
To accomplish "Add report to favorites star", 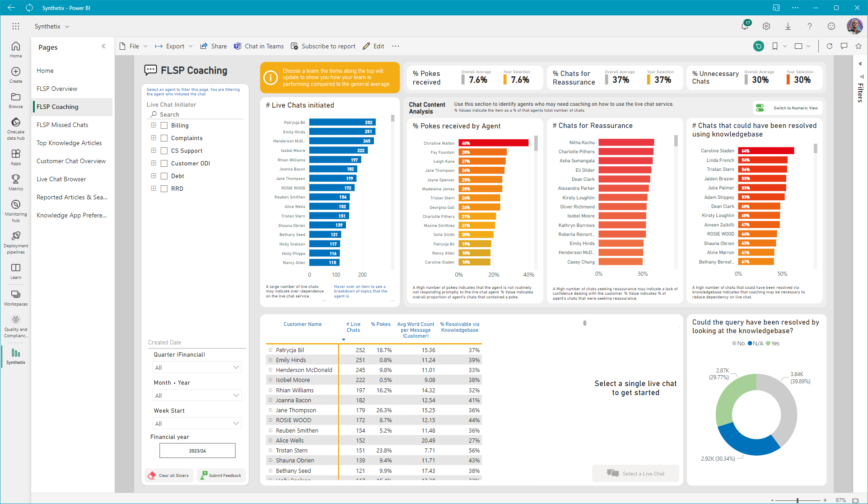I will click(x=859, y=46).
